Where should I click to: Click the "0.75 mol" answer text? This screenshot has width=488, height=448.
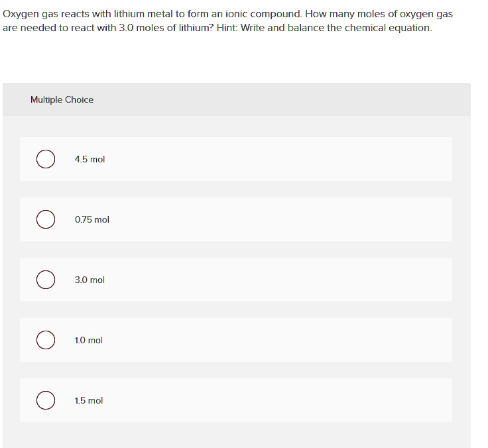92,219
